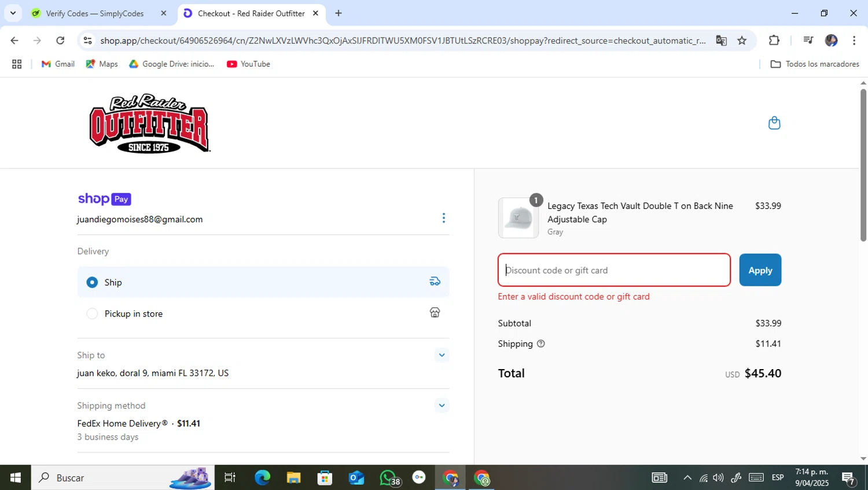
Task: Open the YouTube bookmark
Action: 249,64
